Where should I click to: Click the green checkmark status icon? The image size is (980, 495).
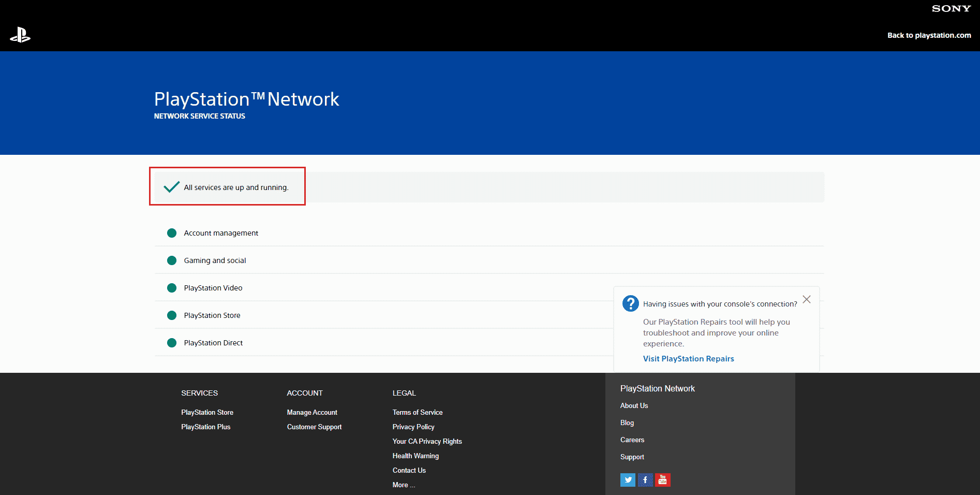tap(171, 187)
